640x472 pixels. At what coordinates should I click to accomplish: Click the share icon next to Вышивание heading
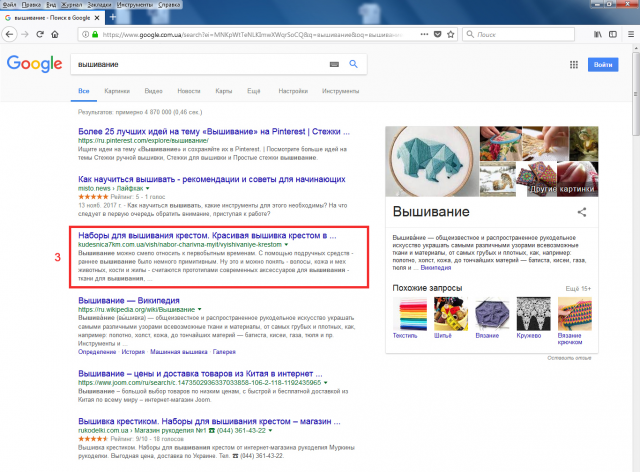582,212
